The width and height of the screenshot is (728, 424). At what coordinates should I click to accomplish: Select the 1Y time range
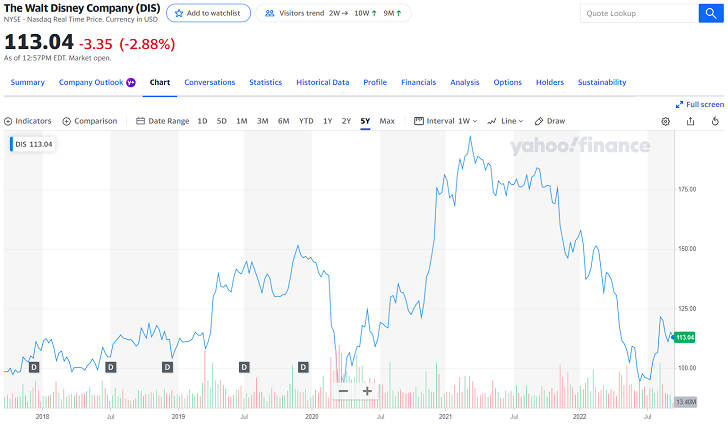(327, 121)
